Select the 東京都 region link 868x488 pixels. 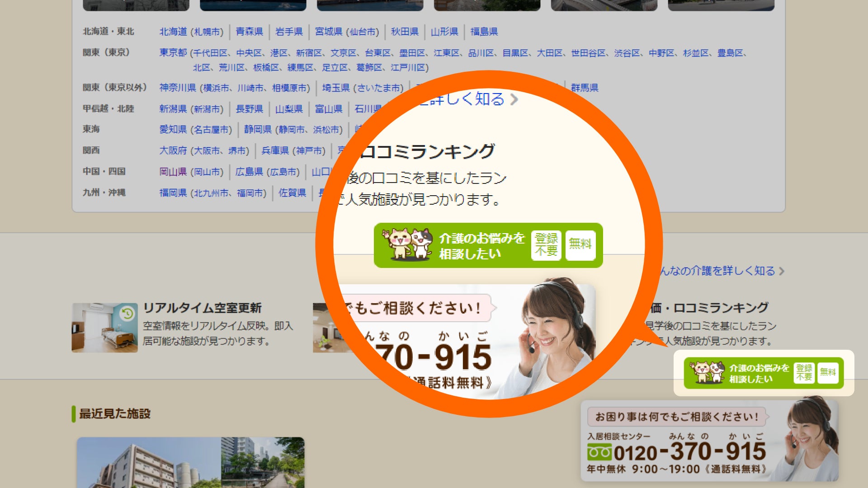tap(173, 53)
